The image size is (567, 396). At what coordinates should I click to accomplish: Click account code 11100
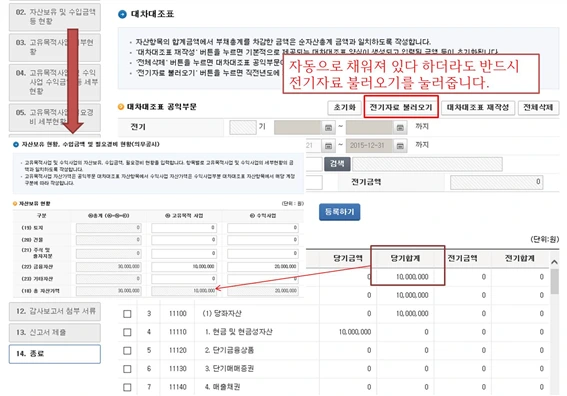pos(178,314)
